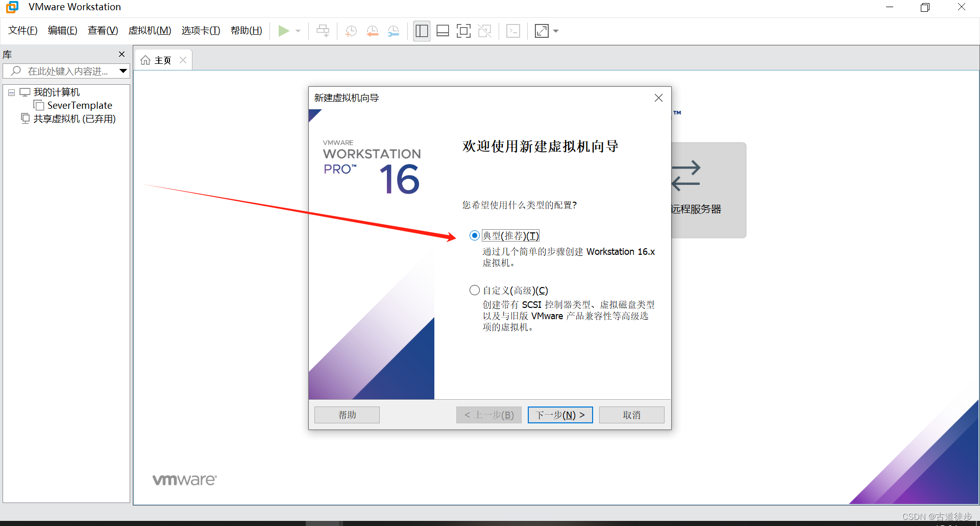Image resolution: width=980 pixels, height=526 pixels.
Task: Click the take snapshot clock icon
Action: click(x=351, y=31)
